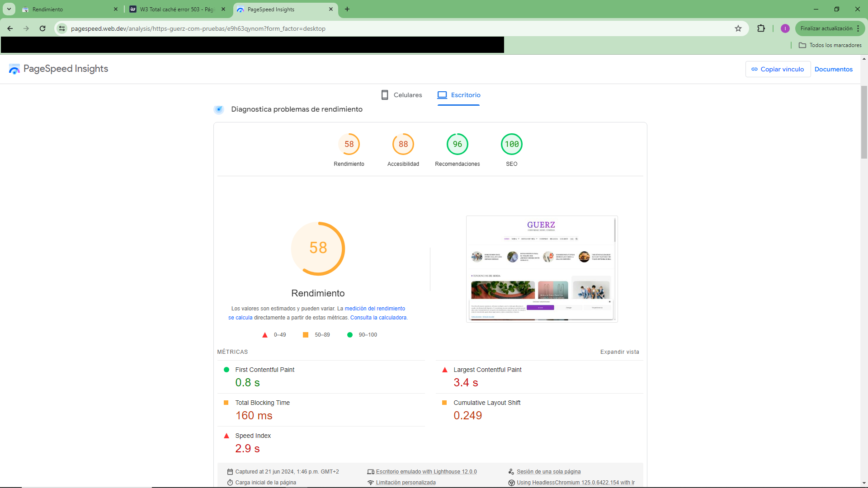Click the orange square beside Total Blocking Time
The width and height of the screenshot is (868, 488).
(226, 403)
